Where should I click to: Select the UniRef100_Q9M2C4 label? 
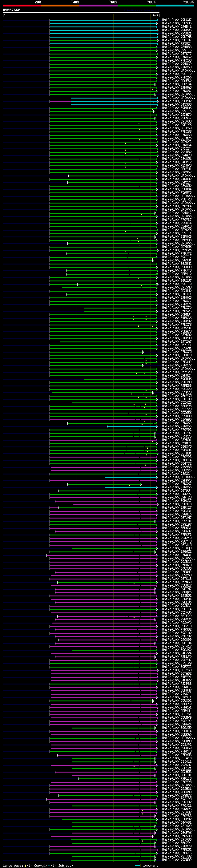click(177, 183)
